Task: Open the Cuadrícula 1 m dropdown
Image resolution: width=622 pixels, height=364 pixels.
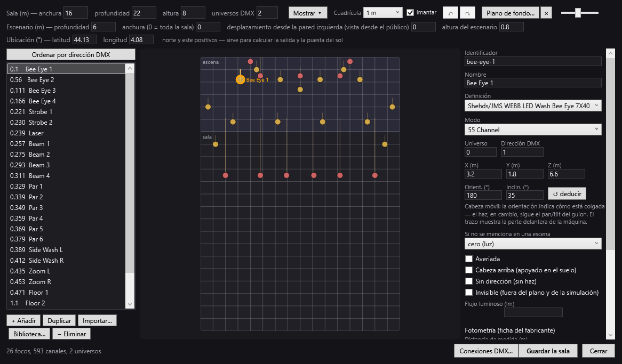Action: [383, 13]
